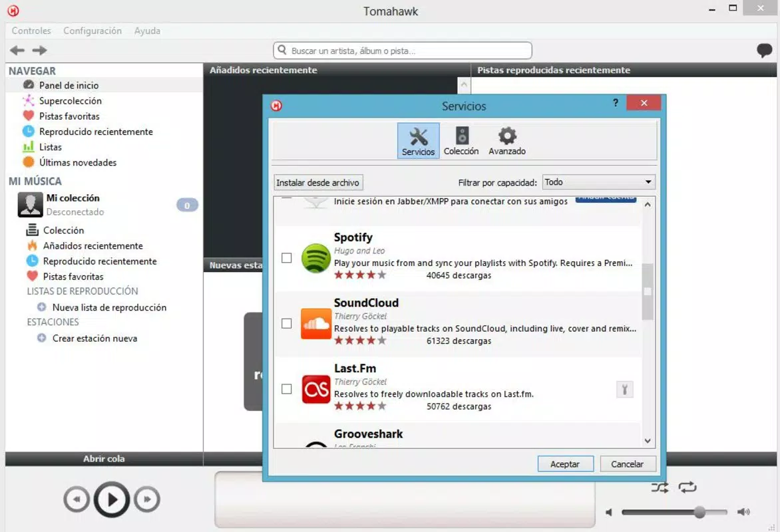This screenshot has height=532, width=780.
Task: Close the Servicios dialog
Action: [644, 103]
